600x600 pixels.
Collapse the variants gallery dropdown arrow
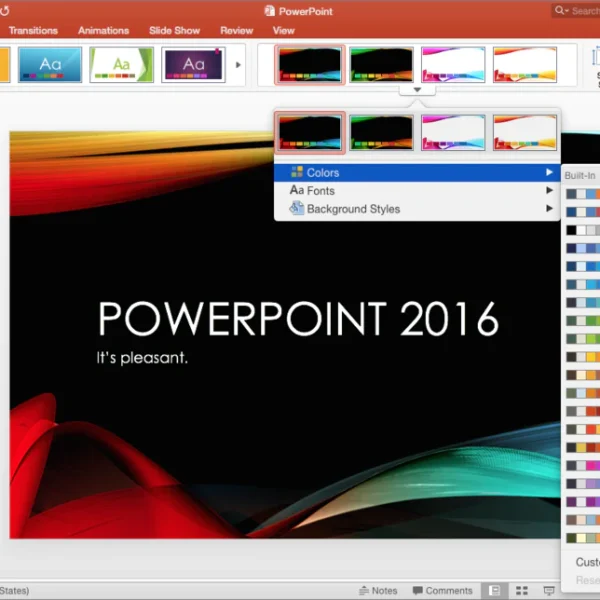pyautogui.click(x=417, y=90)
